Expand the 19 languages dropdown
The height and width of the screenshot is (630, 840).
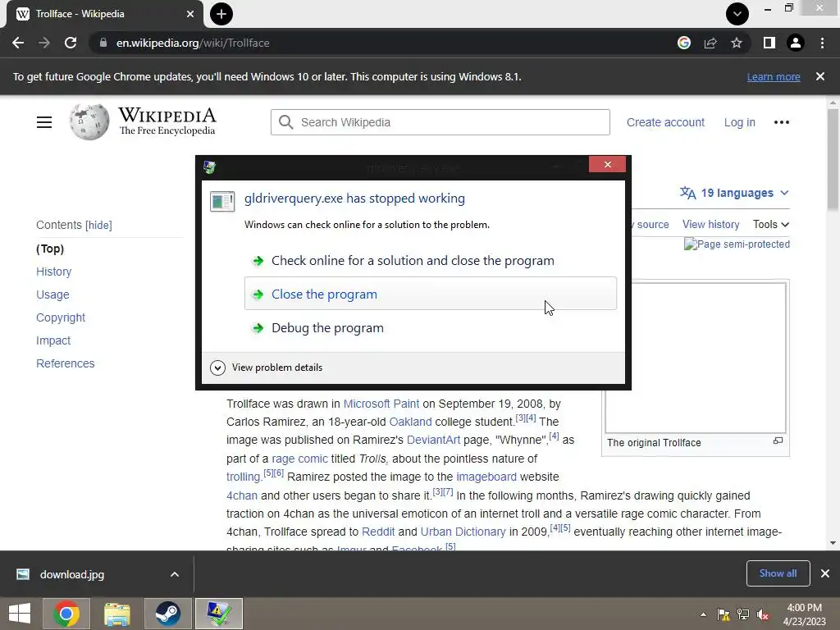coord(734,193)
